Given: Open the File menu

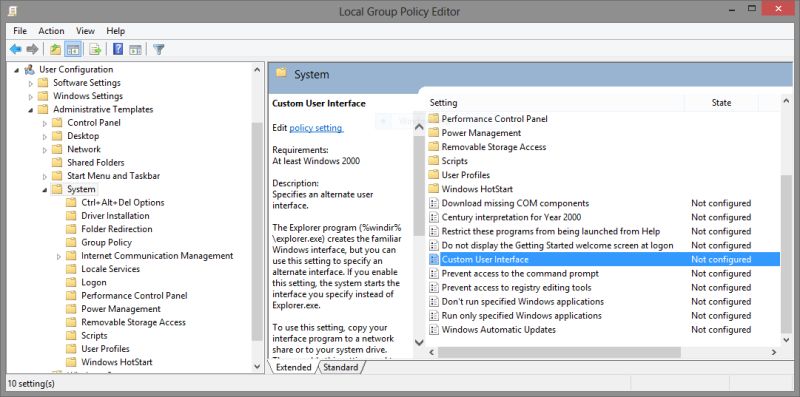Looking at the screenshot, I should point(20,31).
